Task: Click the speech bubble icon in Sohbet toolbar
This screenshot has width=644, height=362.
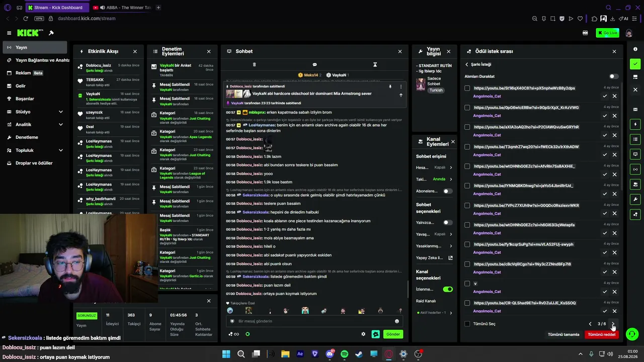Action: 314,64
